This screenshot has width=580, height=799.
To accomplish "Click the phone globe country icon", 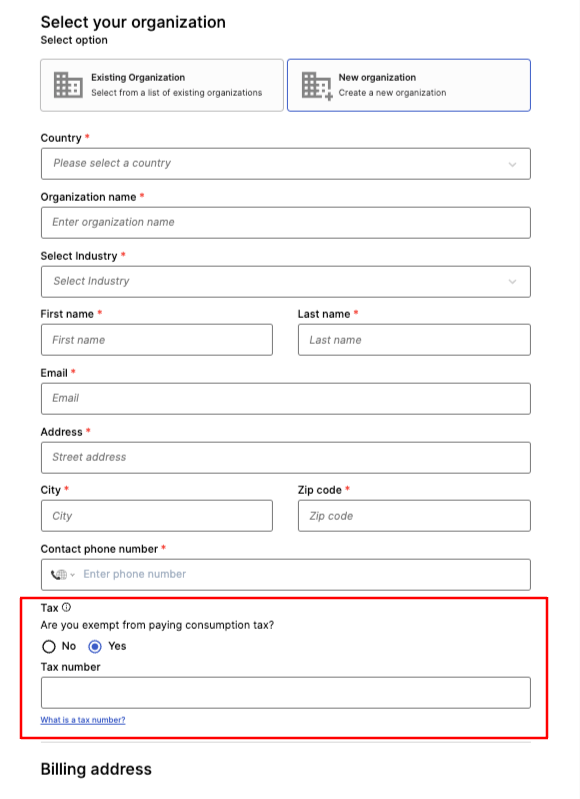I will coord(59,575).
